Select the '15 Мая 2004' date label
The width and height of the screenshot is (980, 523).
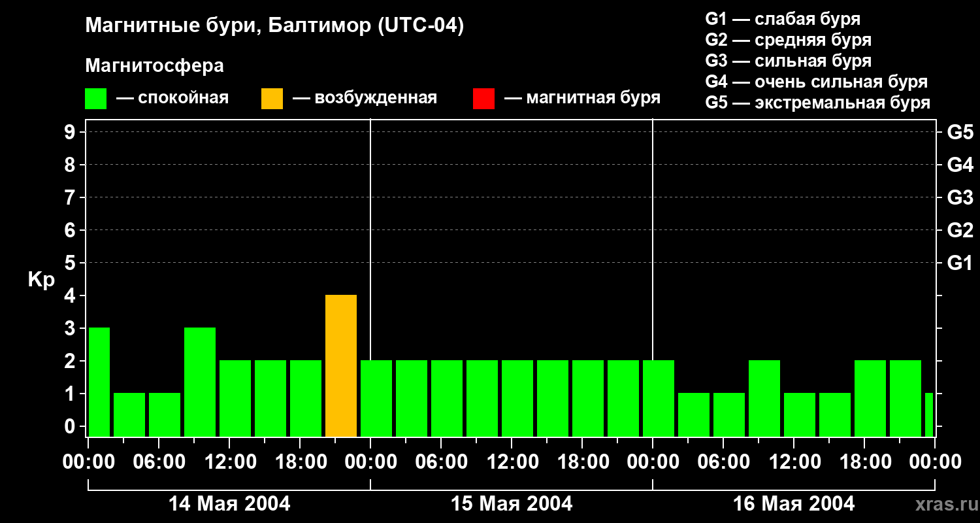[512, 504]
